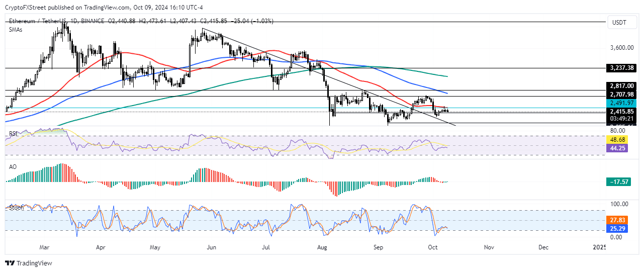Viewport: 644px width, 272px height.
Task: Click the Stoch 100.00 scale label
Action: pos(620,205)
